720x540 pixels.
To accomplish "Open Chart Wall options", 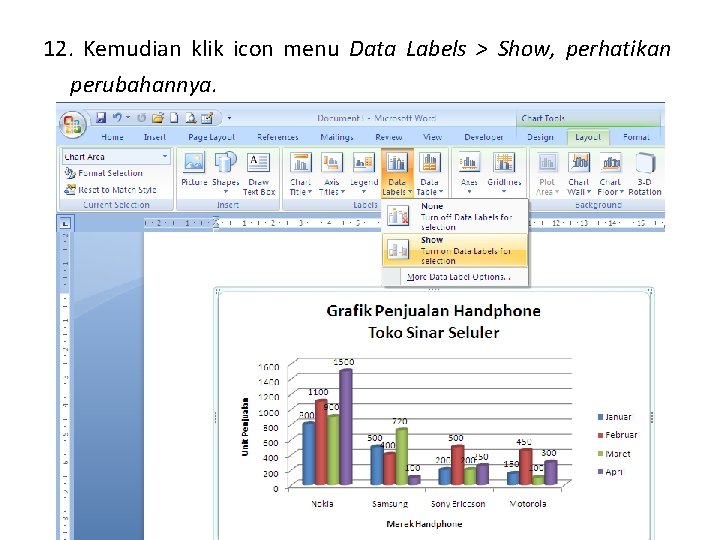I will pyautogui.click(x=579, y=174).
